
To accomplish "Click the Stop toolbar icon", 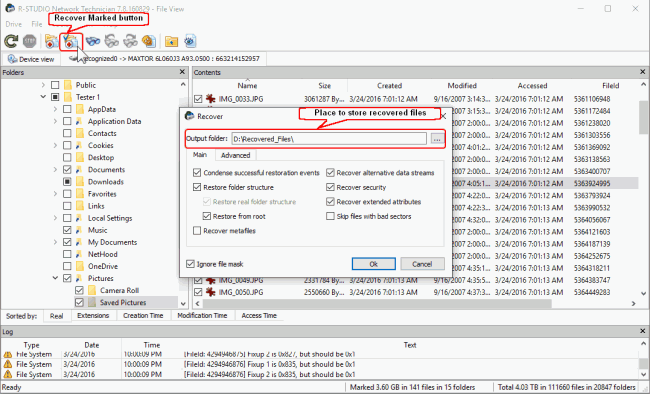I will [29, 41].
